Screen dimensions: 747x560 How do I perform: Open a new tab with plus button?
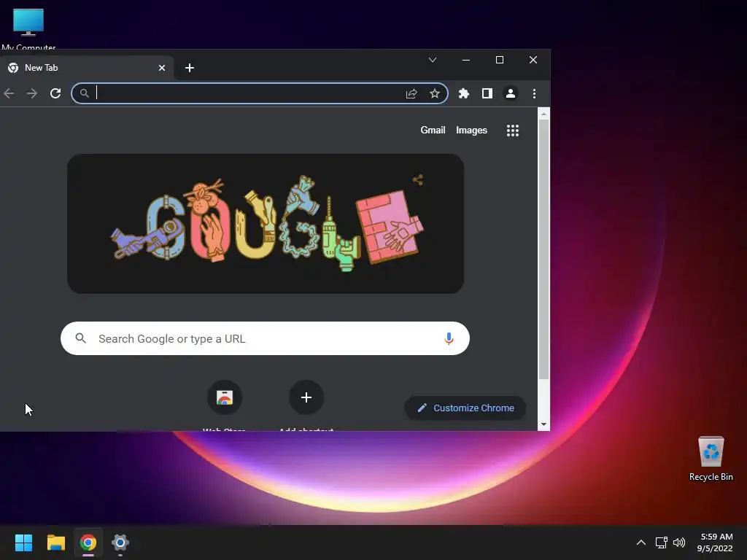pos(190,68)
